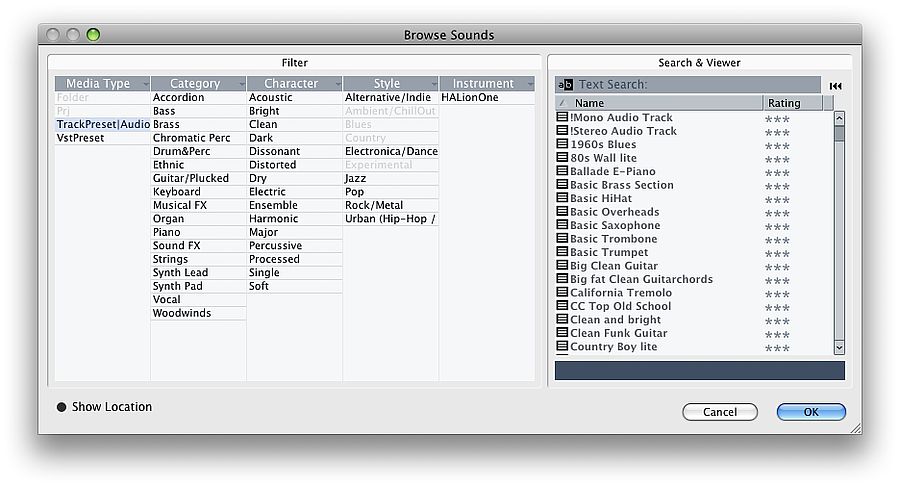This screenshot has height=487, width=900.
Task: Enable the Show Location option
Action: [61, 407]
